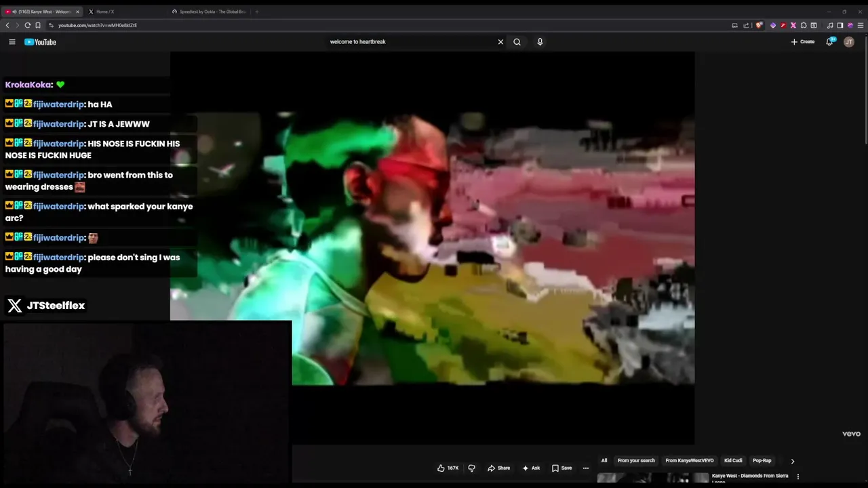Open the JT account avatar menu

click(849, 42)
